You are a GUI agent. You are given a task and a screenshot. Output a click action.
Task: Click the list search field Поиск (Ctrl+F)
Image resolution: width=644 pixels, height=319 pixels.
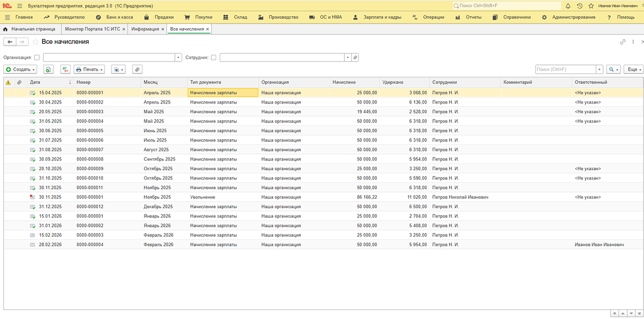(x=565, y=69)
